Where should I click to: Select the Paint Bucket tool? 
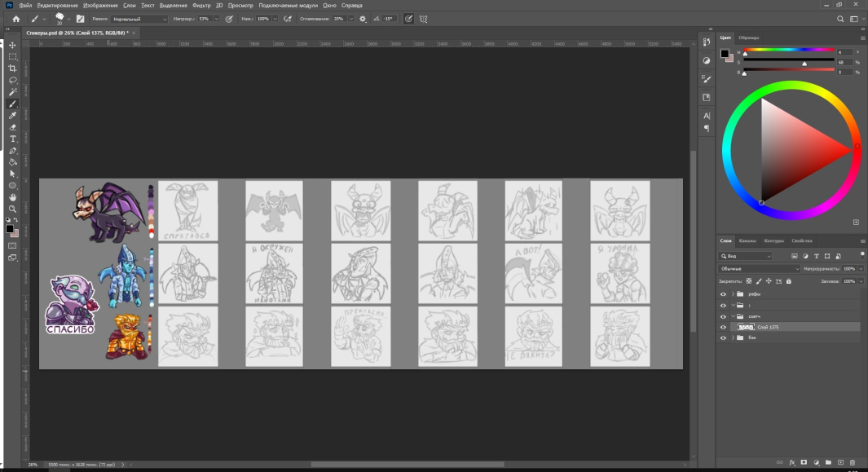pos(12,162)
